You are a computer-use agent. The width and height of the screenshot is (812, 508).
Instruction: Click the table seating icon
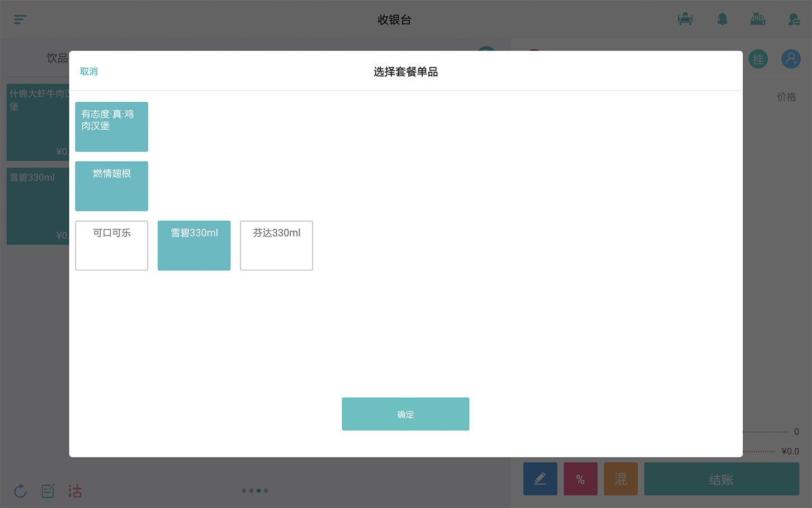tap(685, 20)
